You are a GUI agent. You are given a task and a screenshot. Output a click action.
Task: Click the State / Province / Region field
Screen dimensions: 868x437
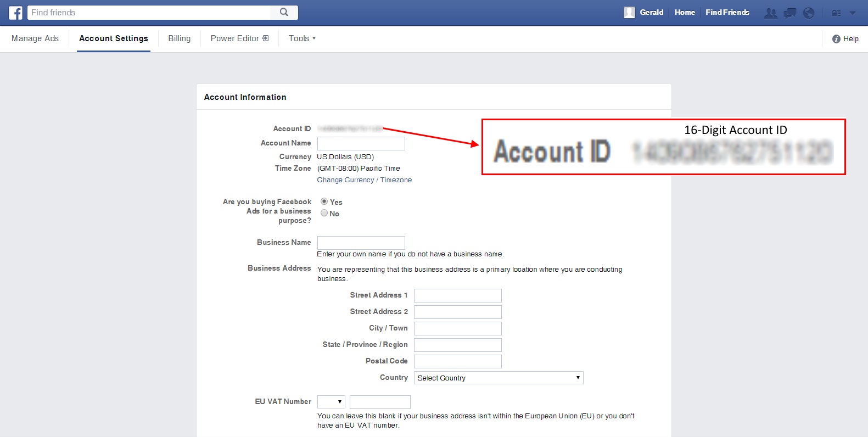458,345
